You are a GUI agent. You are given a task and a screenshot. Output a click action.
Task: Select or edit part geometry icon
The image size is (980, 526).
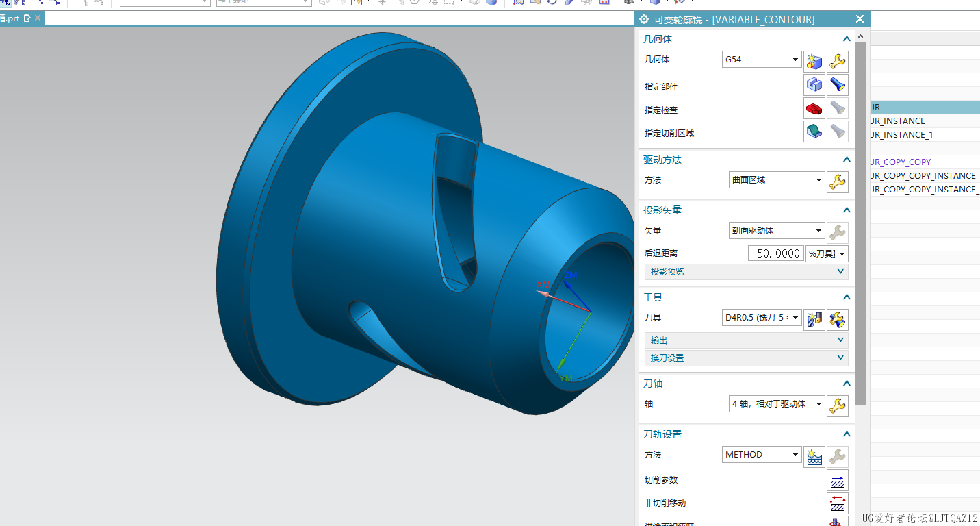point(814,85)
